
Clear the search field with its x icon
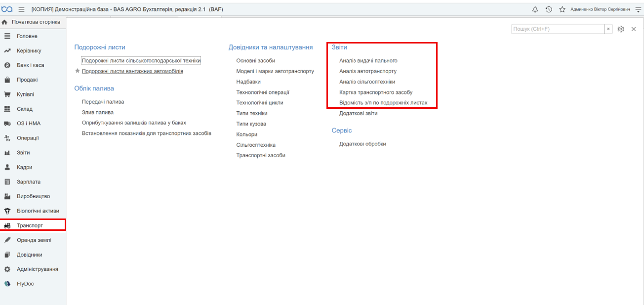[x=608, y=29]
